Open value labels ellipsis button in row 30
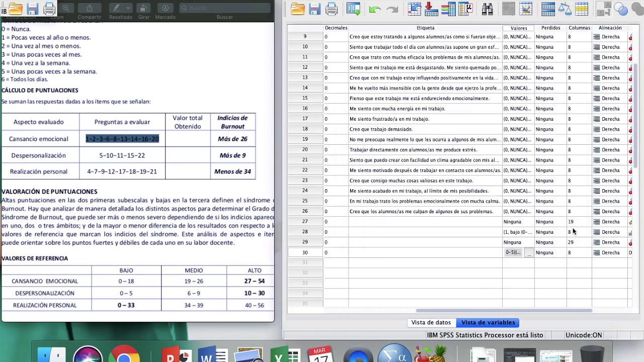Viewport: 644px width, 362px height. (x=529, y=253)
